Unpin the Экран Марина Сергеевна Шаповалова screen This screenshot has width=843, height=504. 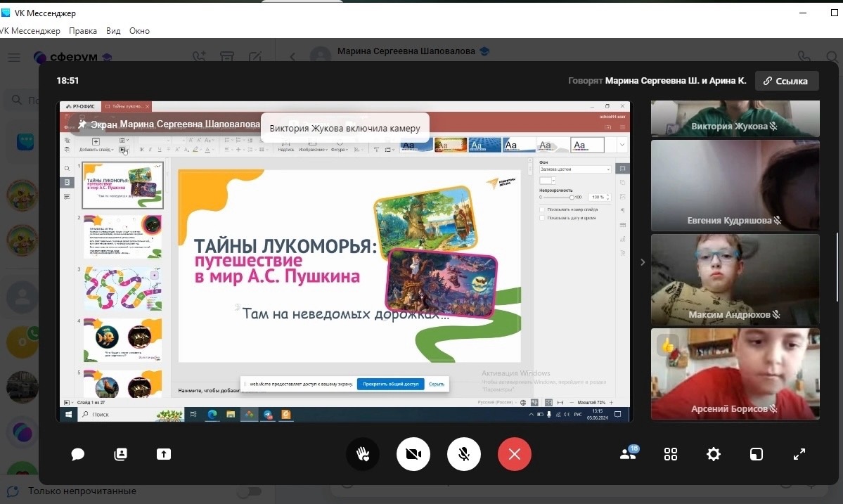point(82,124)
